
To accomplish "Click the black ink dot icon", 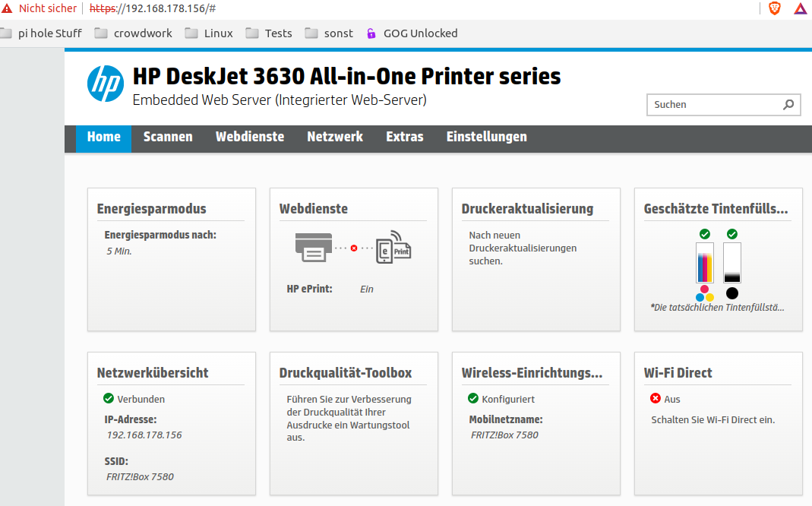I will coord(731,294).
